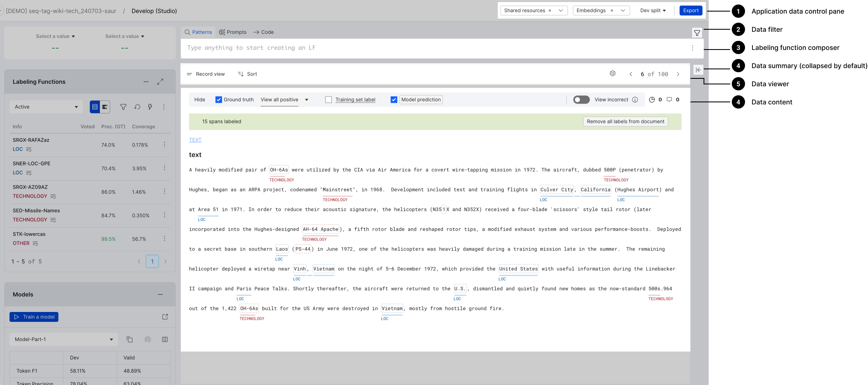Uncheck the Model prediction checkbox
The image size is (868, 385).
point(394,99)
